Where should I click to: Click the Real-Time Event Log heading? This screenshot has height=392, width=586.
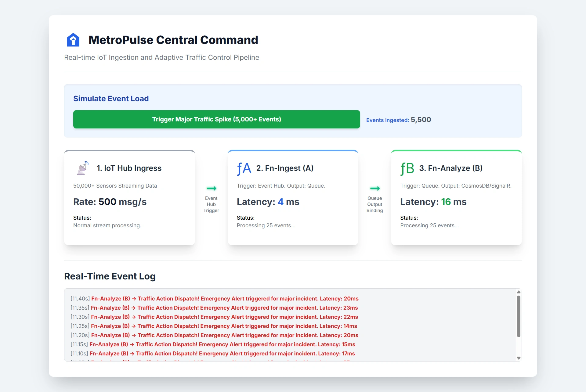pyautogui.click(x=110, y=276)
